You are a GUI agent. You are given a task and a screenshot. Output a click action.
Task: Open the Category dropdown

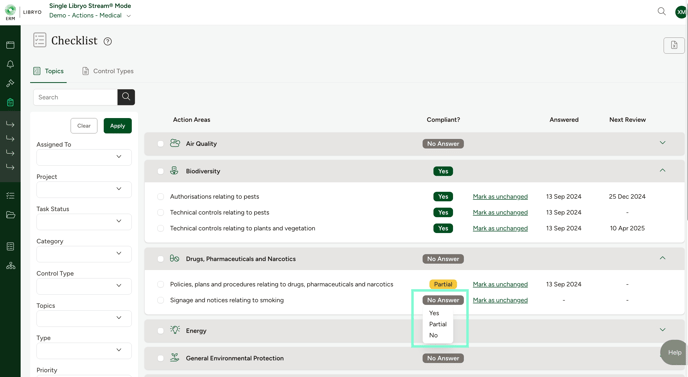[x=84, y=253]
